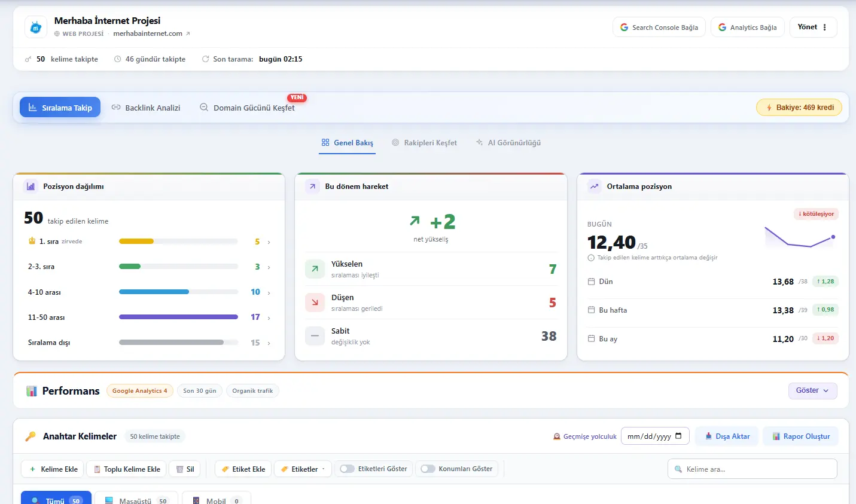
Task: Switch to the Sıralama Takip tab
Action: tap(60, 108)
